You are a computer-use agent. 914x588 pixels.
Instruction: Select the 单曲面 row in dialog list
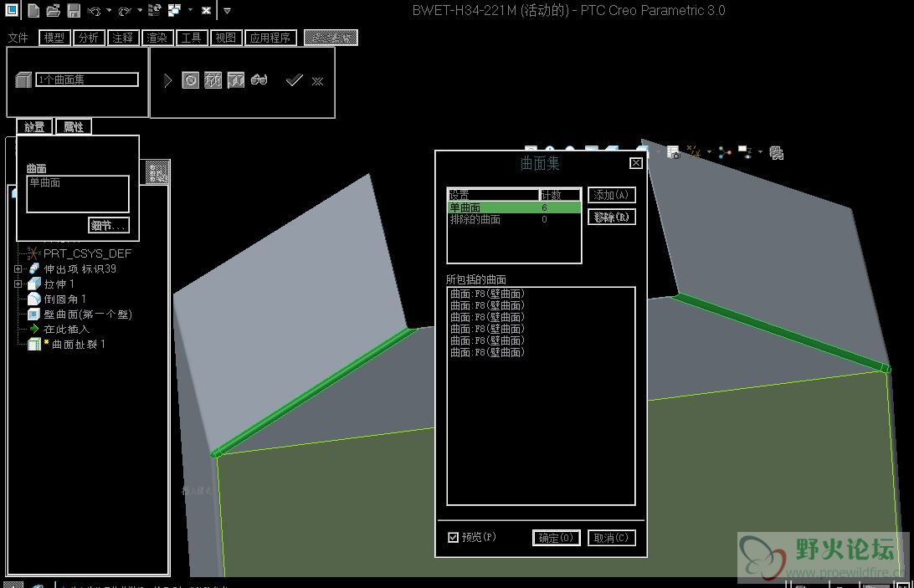(x=514, y=207)
